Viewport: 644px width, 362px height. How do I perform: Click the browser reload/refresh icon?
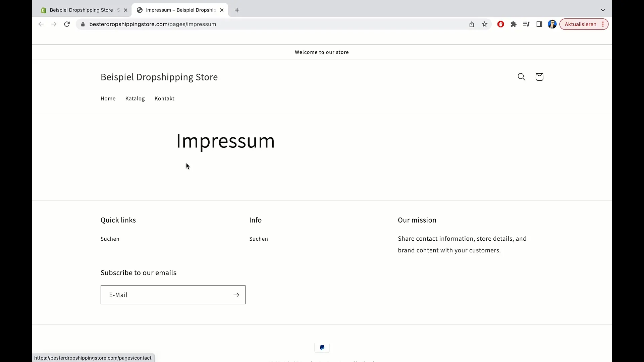(x=67, y=24)
